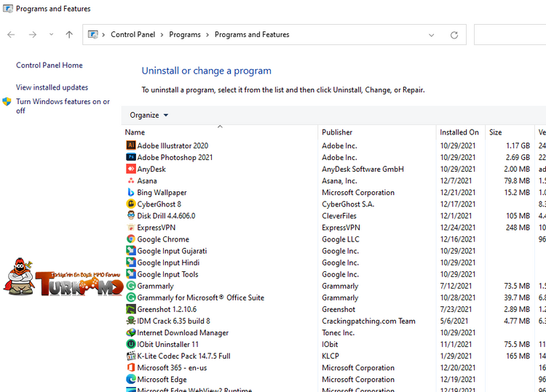
Task: Refresh the Programs and Features list
Action: pos(454,35)
